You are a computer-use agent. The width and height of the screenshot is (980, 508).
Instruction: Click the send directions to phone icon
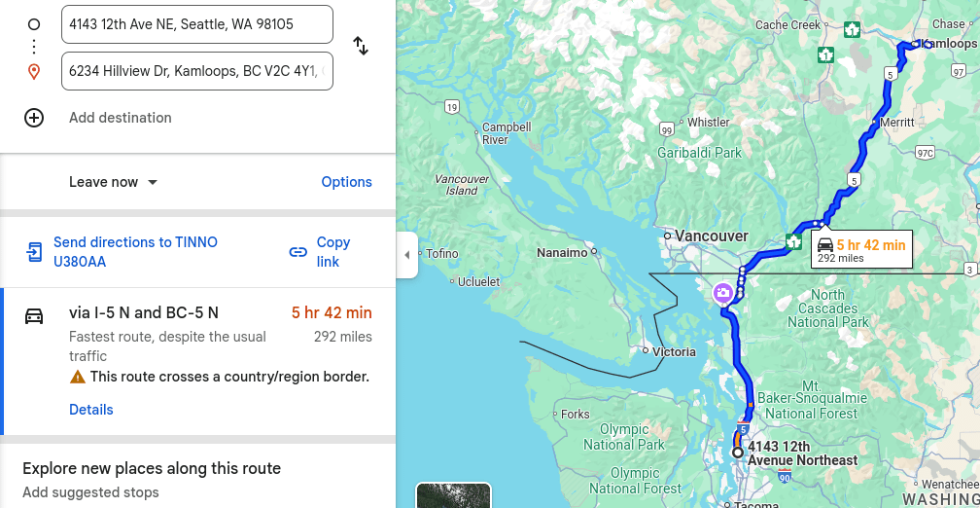click(x=34, y=252)
